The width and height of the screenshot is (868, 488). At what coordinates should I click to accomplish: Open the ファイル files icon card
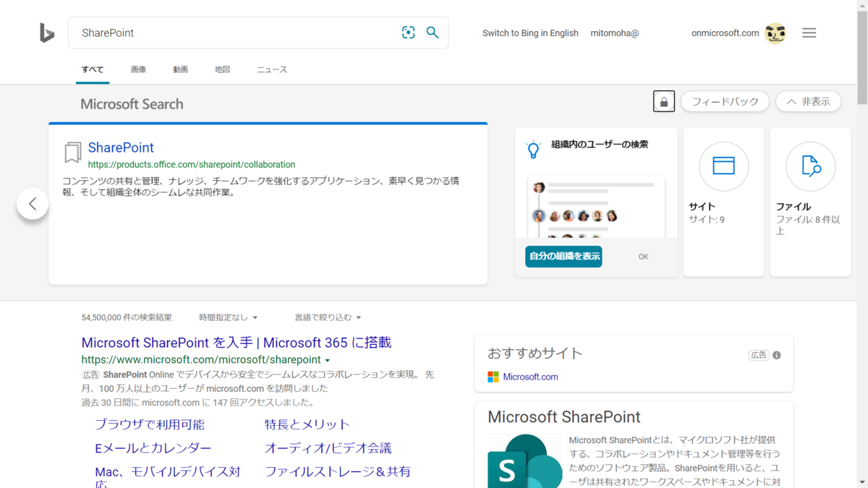pyautogui.click(x=810, y=166)
